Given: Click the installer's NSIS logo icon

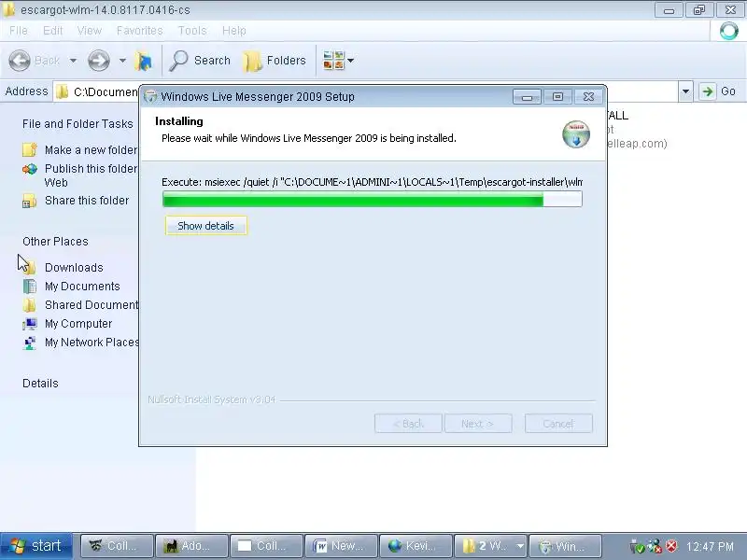Looking at the screenshot, I should click(x=576, y=134).
